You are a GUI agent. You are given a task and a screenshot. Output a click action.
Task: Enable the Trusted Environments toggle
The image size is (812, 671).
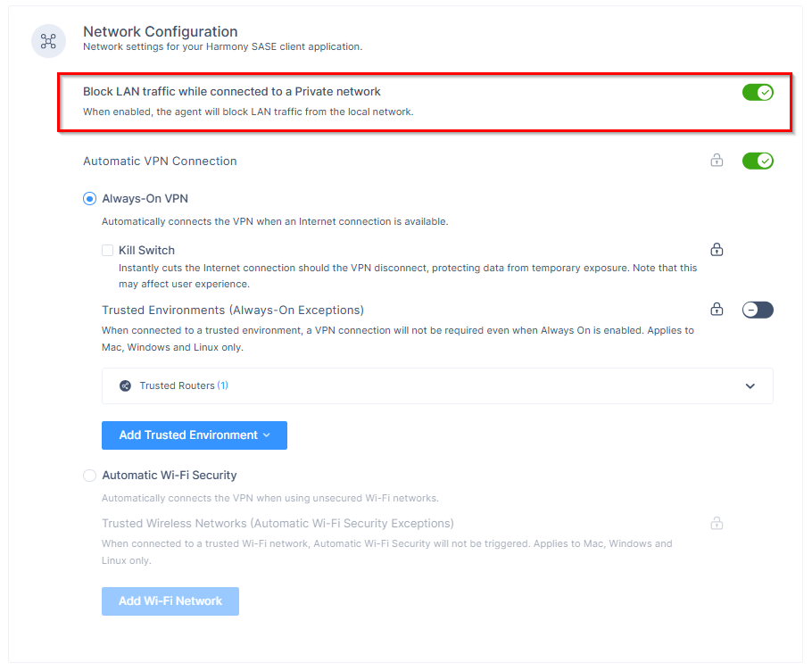[x=758, y=310]
